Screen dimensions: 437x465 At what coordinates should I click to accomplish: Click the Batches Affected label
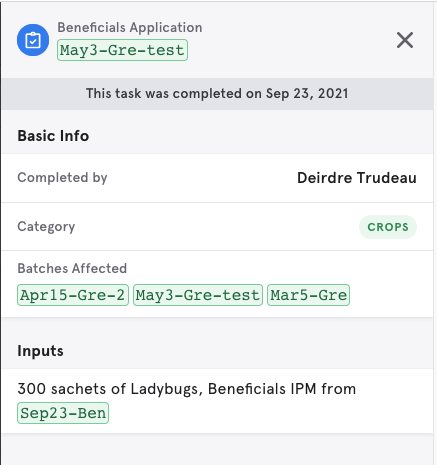pyautogui.click(x=72, y=268)
